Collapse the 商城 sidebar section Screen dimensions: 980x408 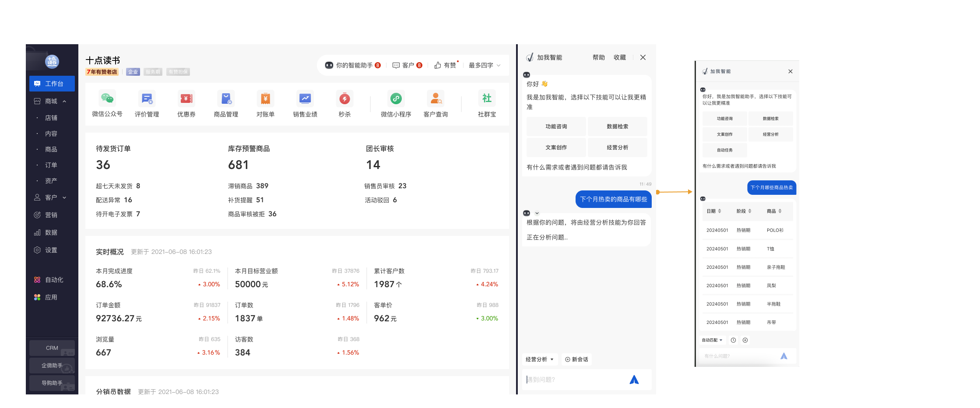point(64,101)
